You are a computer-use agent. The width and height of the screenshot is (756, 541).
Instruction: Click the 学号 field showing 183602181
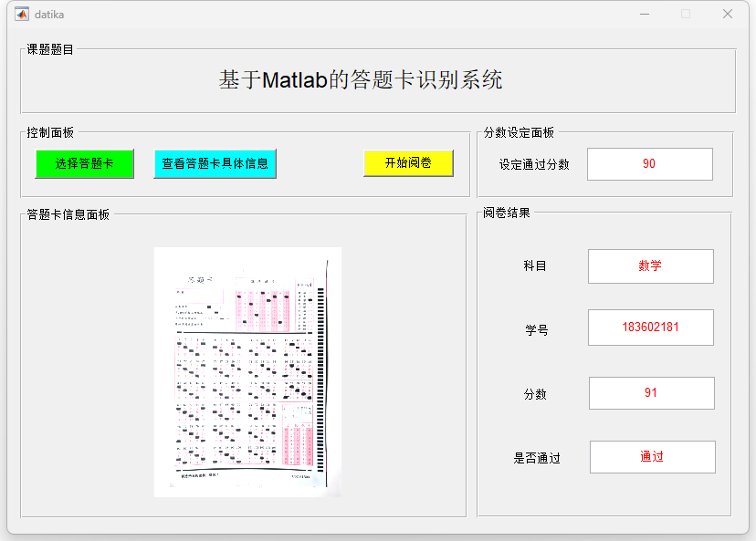coord(650,328)
